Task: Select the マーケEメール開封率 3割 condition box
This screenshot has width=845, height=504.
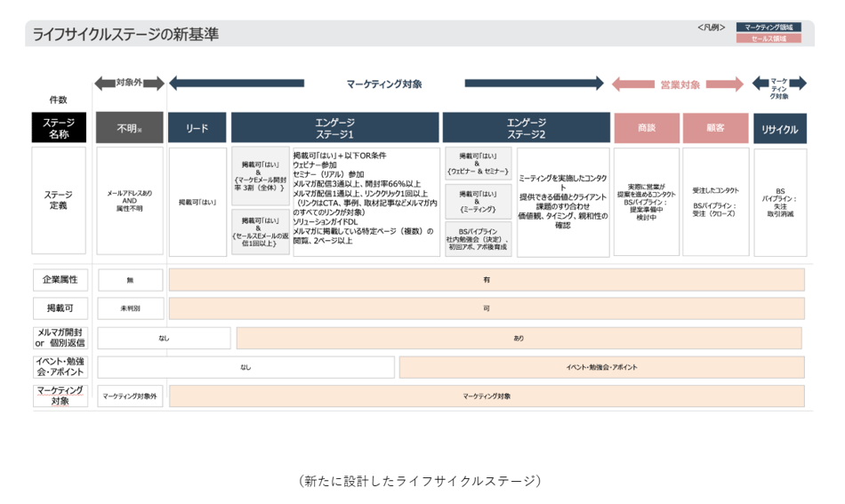Action: click(261, 176)
